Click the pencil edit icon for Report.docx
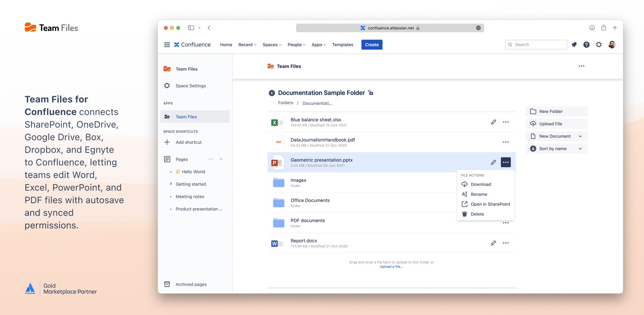Screen dimensions: 644x315 pyautogui.click(x=493, y=243)
